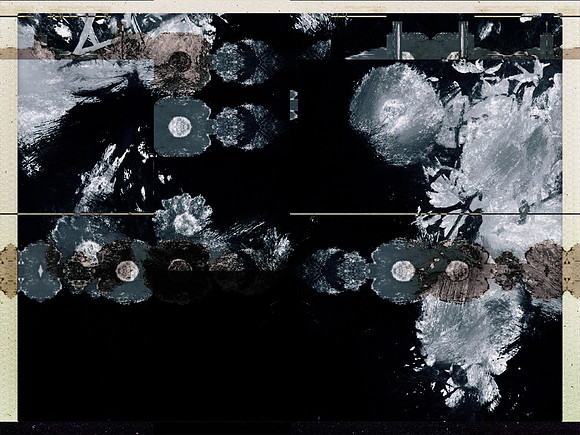Click the tan ink blot on the left margin

(8, 271)
